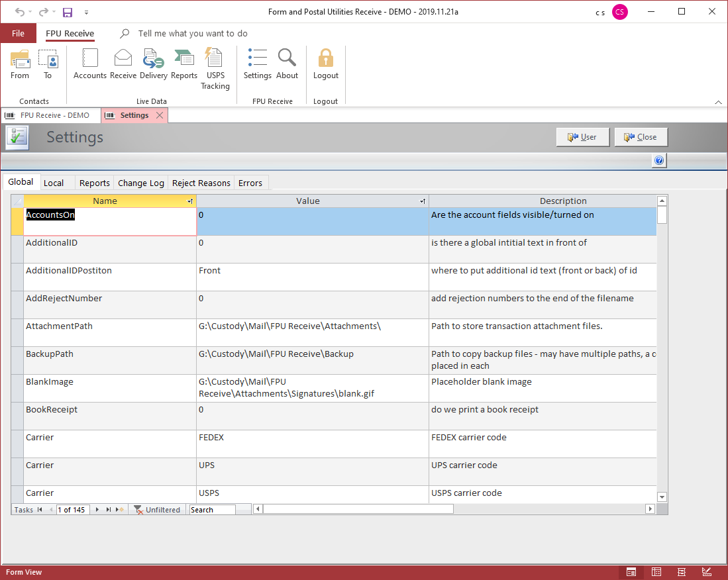This screenshot has width=728, height=580.
Task: Open the Name column filter dropdown
Action: (190, 201)
